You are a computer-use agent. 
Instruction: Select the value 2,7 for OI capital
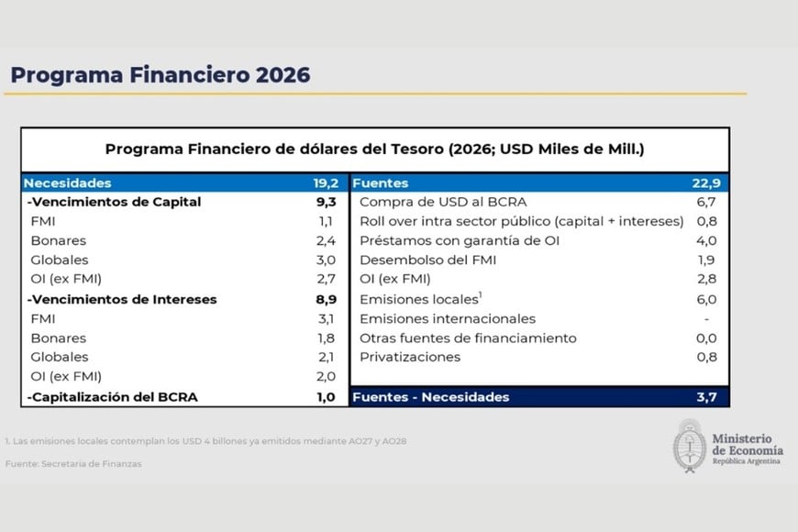[x=326, y=279]
